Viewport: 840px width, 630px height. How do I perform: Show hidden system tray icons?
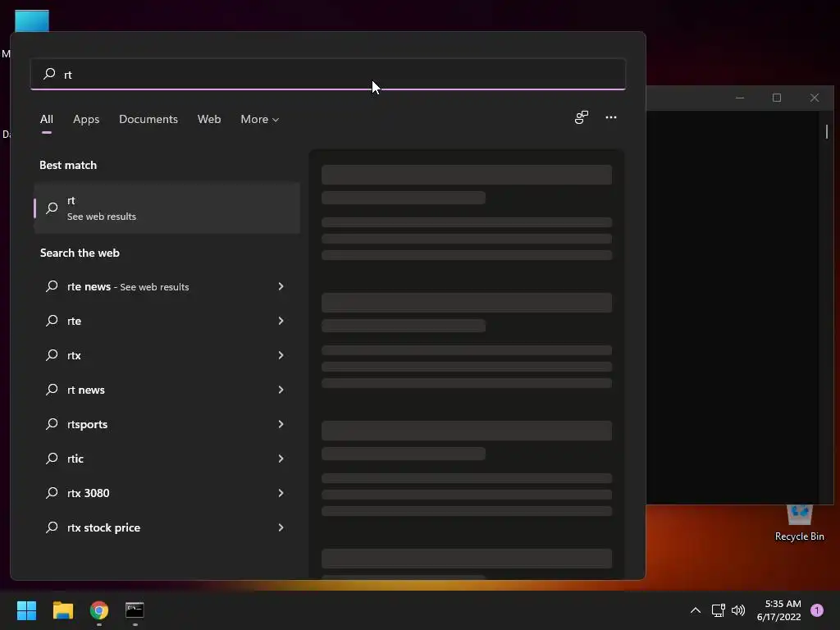[696, 610]
